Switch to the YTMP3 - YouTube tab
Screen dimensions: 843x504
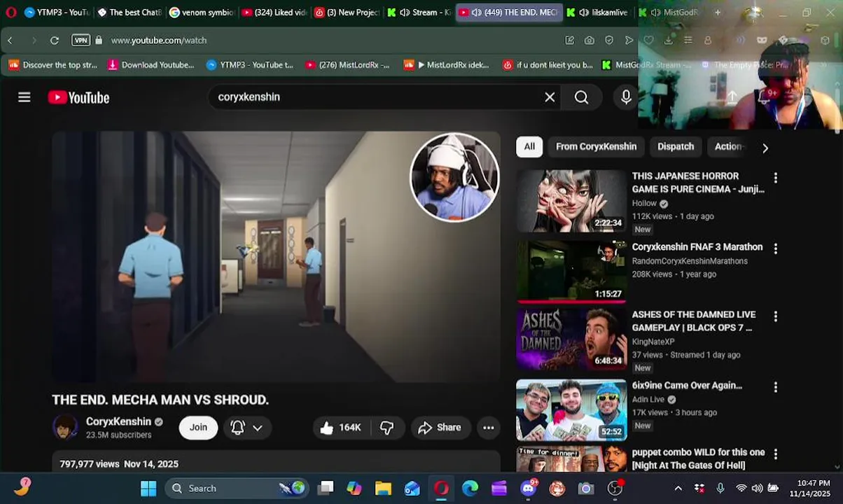click(x=56, y=13)
